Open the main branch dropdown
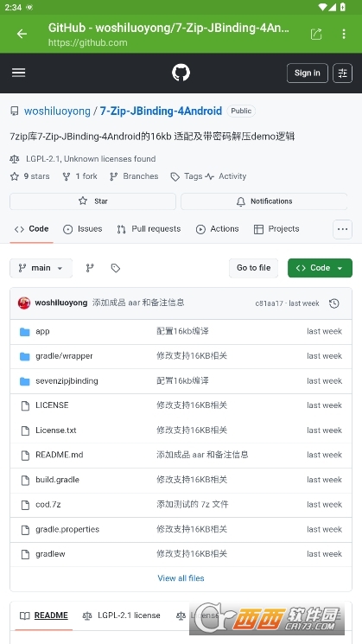This screenshot has height=644, width=362. point(41,268)
